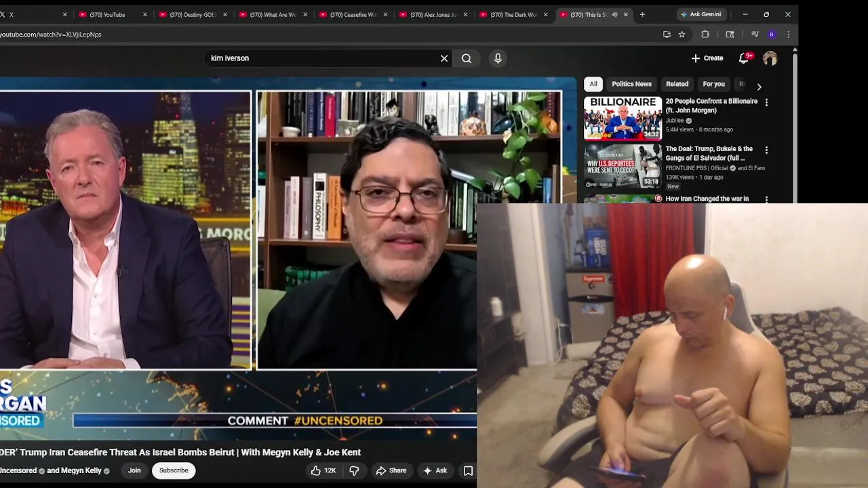
Task: Start voice search with microphone icon
Action: point(498,58)
